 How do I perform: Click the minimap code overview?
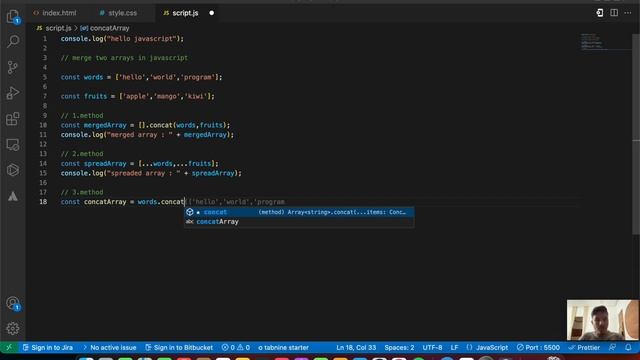point(606,41)
